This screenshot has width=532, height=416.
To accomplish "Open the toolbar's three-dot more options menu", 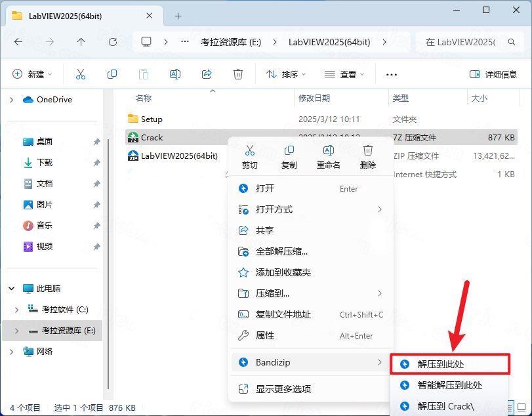I will [x=391, y=74].
